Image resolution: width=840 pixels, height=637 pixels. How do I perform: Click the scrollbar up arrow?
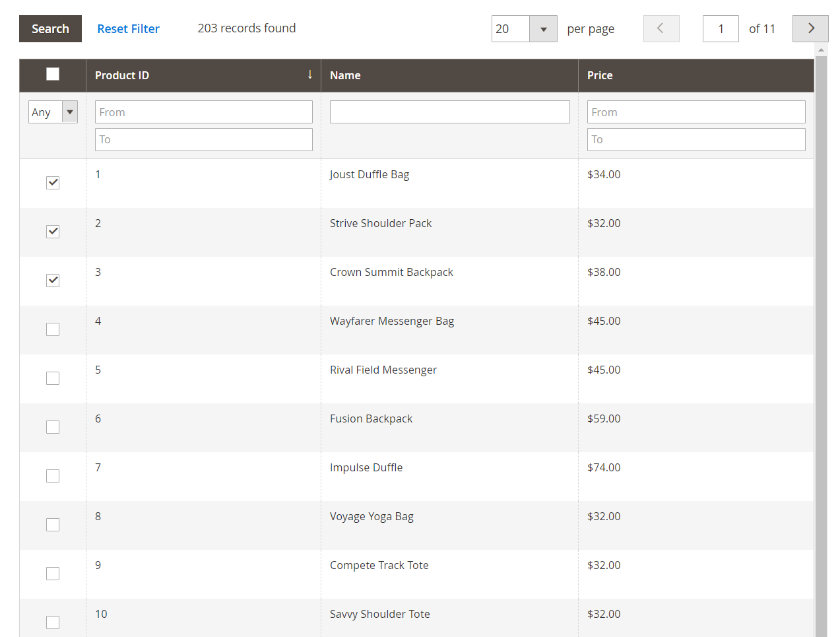[x=821, y=50]
